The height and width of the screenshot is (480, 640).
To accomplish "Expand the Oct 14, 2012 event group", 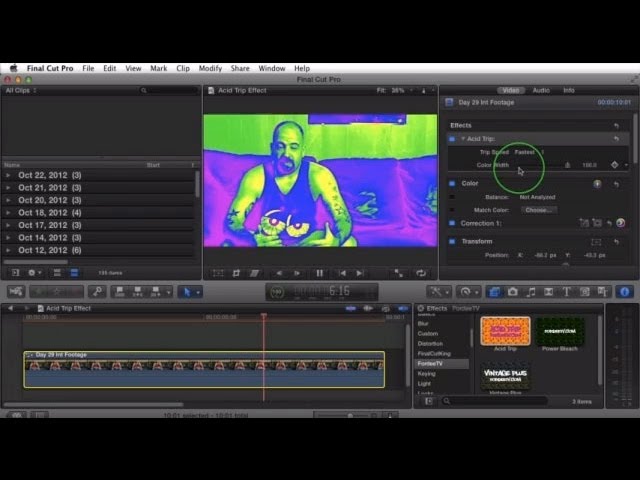I will [x=8, y=238].
